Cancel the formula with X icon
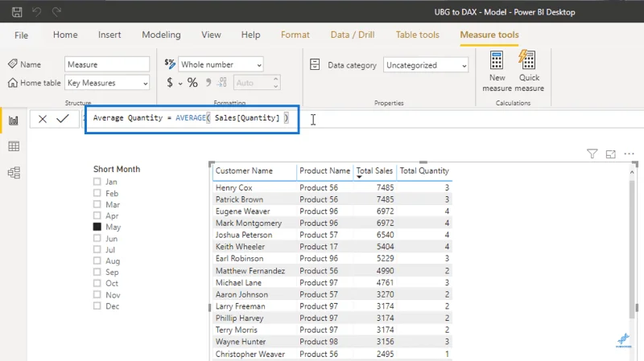This screenshot has width=644, height=361. [x=43, y=119]
